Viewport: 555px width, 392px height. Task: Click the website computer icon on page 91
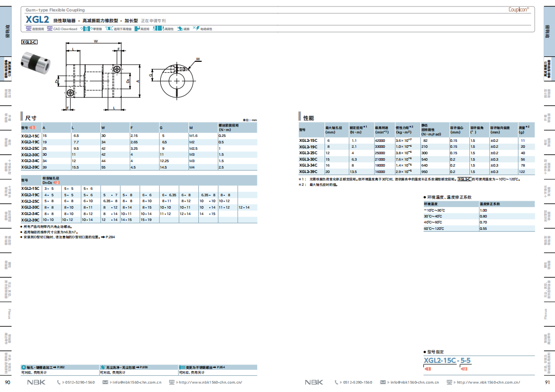click(x=450, y=383)
